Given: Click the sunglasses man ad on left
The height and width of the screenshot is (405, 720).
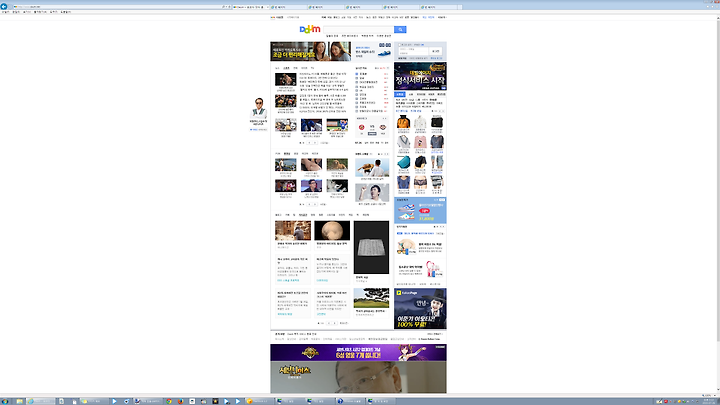Looking at the screenshot, I should (259, 108).
